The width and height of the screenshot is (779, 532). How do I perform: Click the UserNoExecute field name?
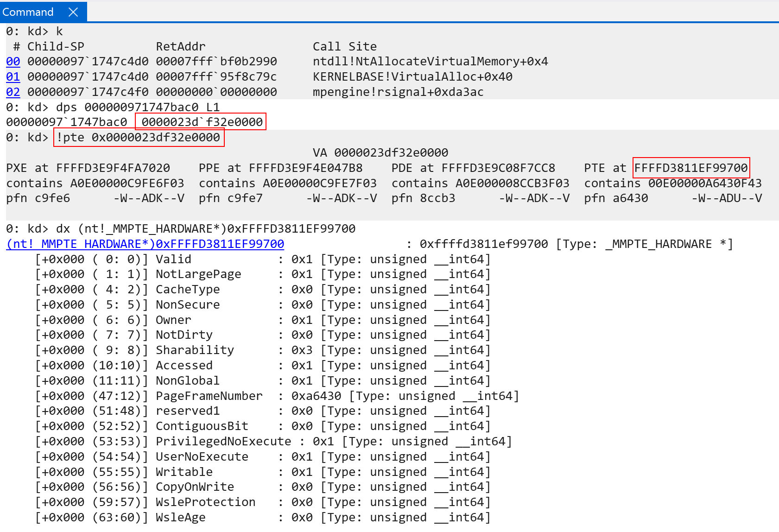pos(202,457)
